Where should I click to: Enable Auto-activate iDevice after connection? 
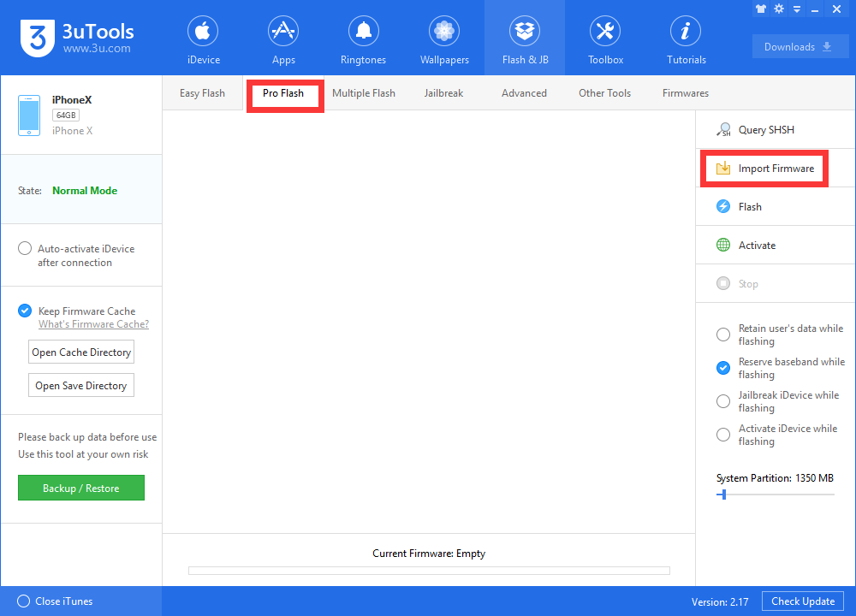[x=25, y=249]
